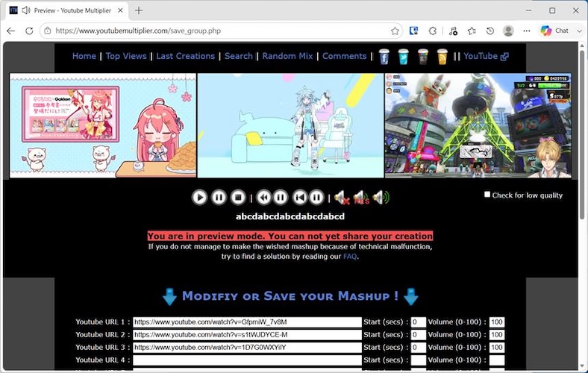
Task: Open the RSS feed cup icon
Action: [x=442, y=57]
